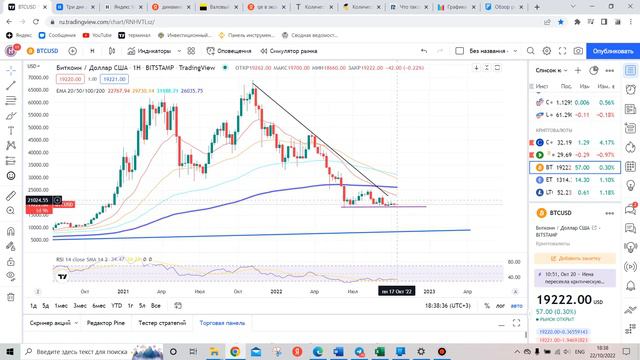
Task: Set chart range to 1мес
Action: (61, 305)
